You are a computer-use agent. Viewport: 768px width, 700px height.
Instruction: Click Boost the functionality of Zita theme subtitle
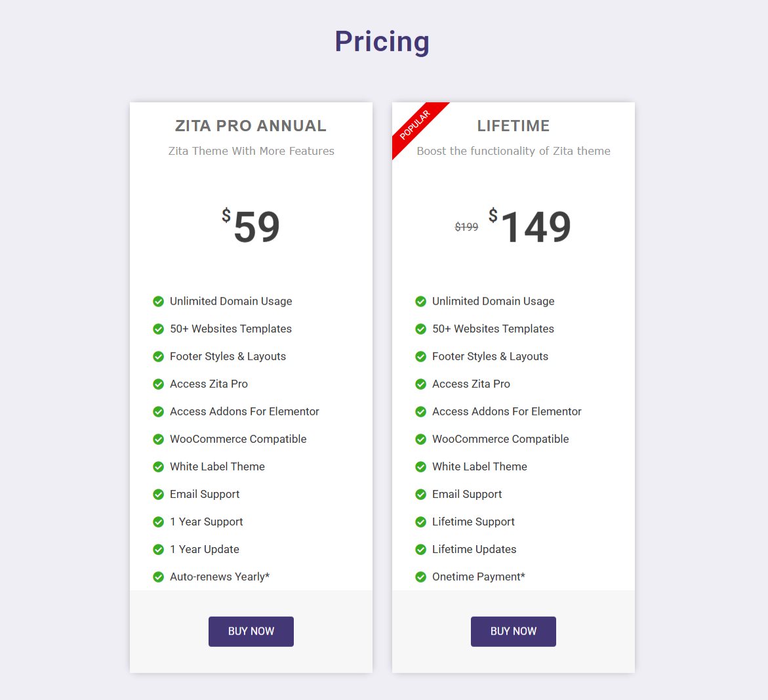tap(513, 151)
